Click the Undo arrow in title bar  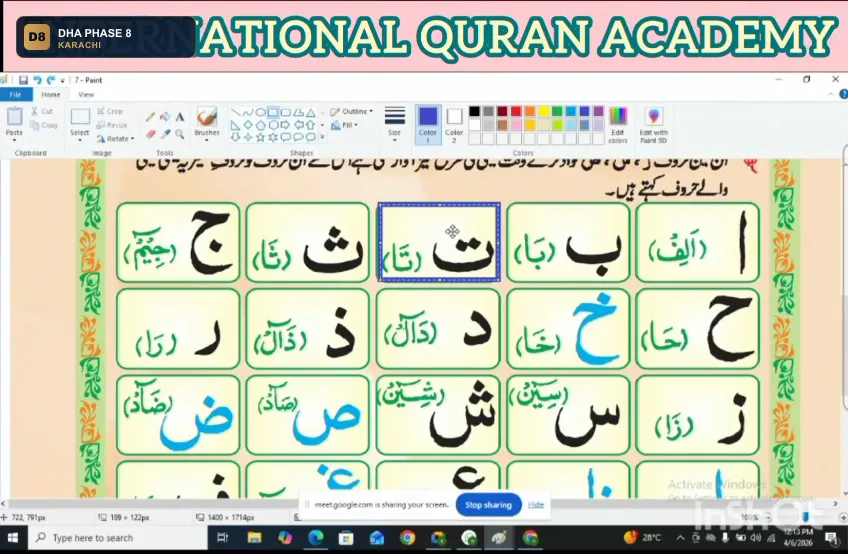[x=37, y=80]
